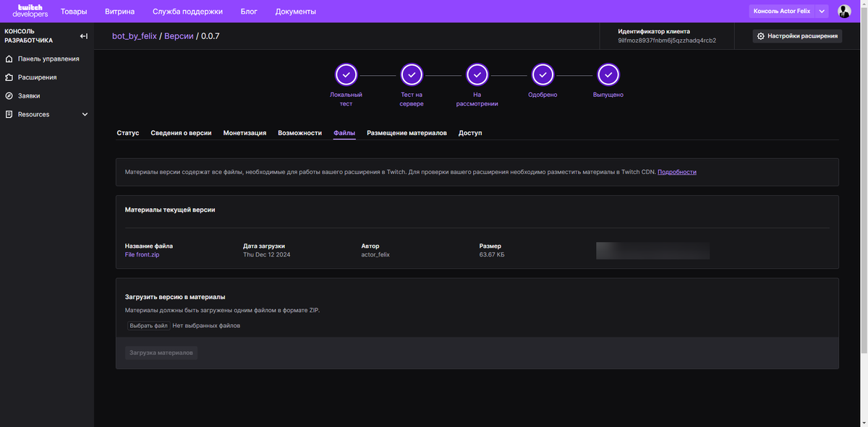Switch to the Статус tab
Screen dimensions: 868x427
point(127,133)
